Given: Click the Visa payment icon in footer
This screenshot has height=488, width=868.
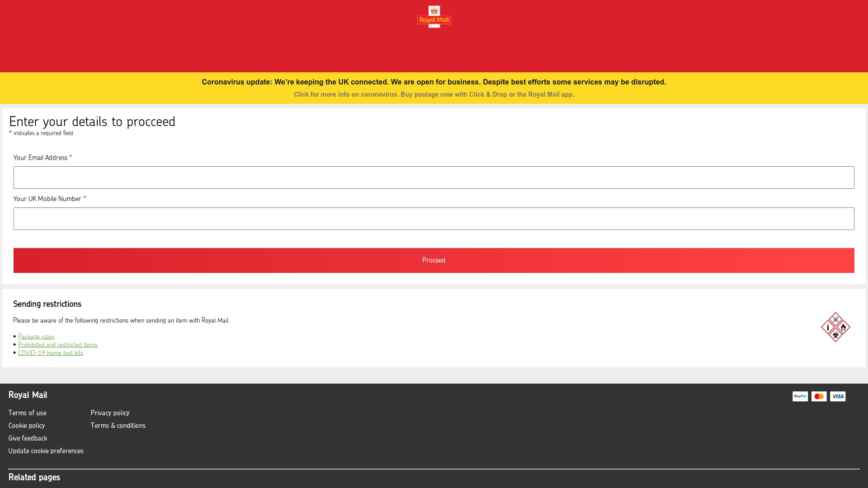Looking at the screenshot, I should click(x=838, y=396).
